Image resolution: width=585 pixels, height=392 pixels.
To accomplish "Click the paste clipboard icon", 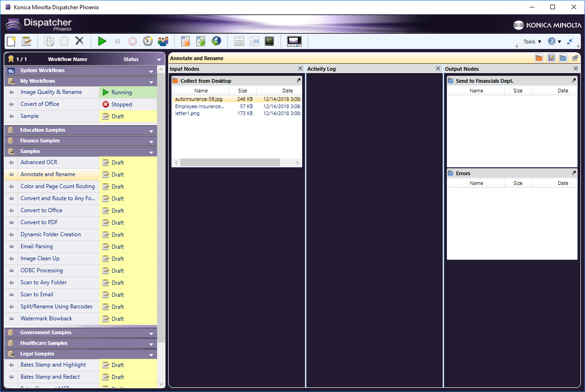I will click(x=64, y=41).
